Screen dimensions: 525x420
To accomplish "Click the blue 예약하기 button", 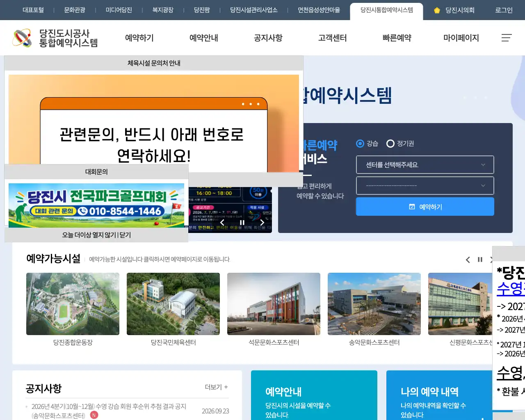I will pos(425,207).
